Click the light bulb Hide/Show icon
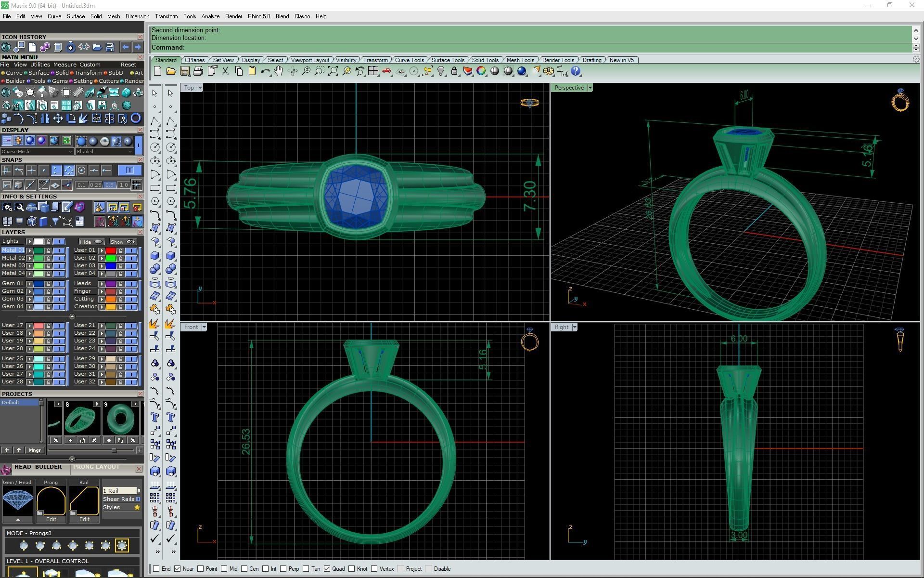Viewport: 924px width, 578px height. tap(441, 71)
